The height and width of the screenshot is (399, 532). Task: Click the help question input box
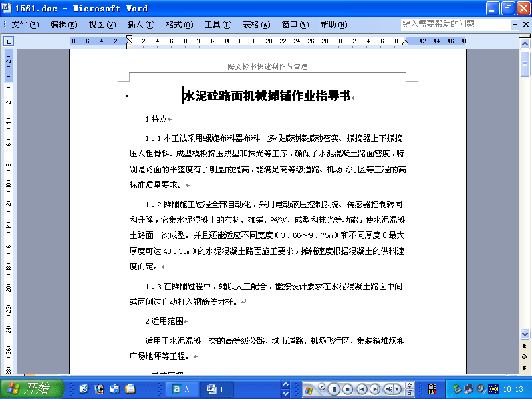coord(456,25)
